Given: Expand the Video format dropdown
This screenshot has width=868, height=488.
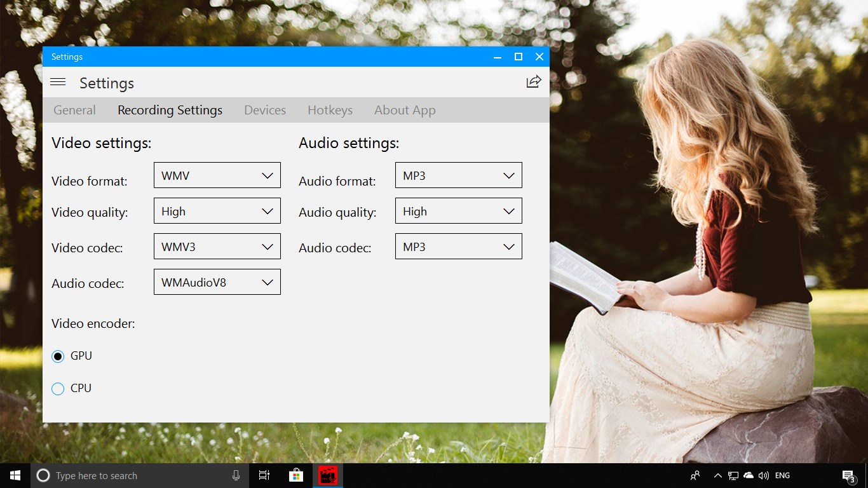Looking at the screenshot, I should pyautogui.click(x=217, y=175).
